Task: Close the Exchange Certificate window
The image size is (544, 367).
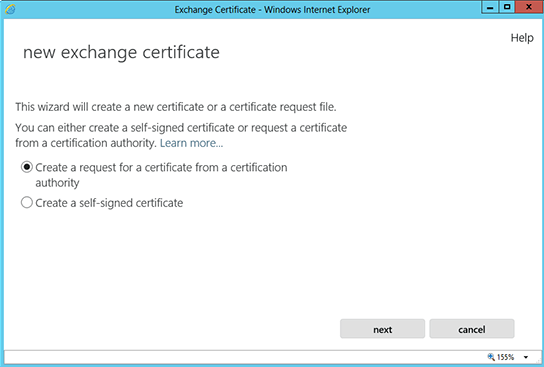Action: pyautogui.click(x=529, y=7)
